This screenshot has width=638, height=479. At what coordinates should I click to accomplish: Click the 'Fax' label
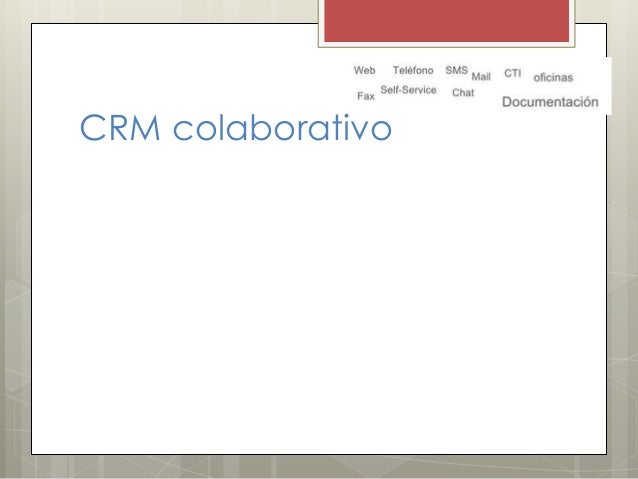(x=366, y=96)
